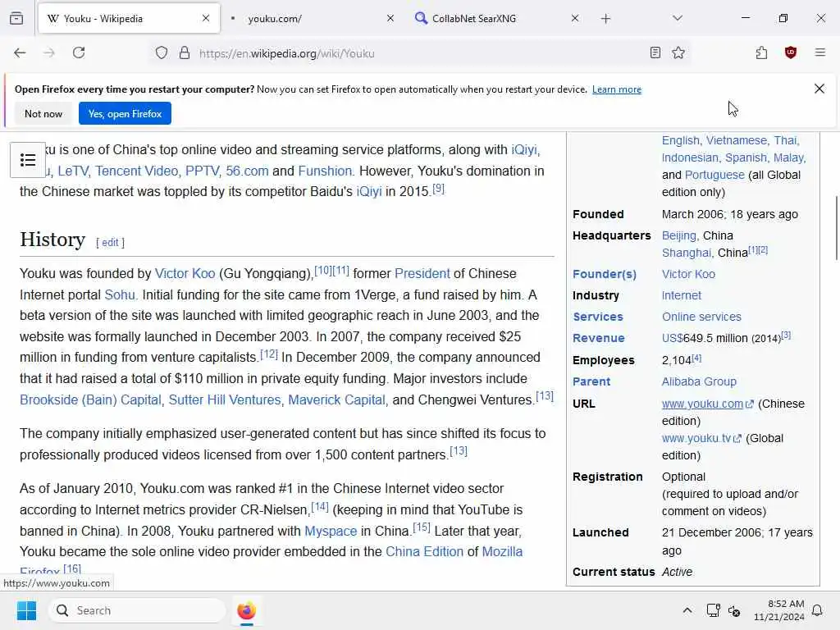Open the President link
840x630 pixels.
coord(422,274)
